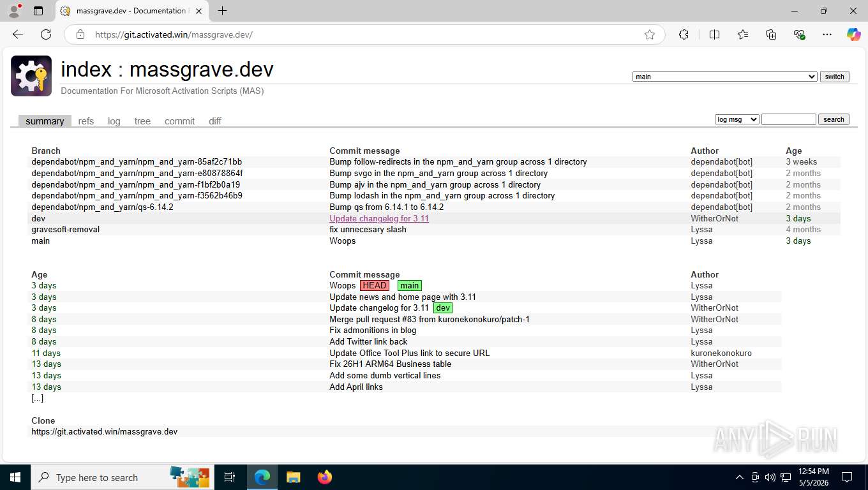Open the Copilot sidebar
This screenshot has width=868, height=490.
click(x=853, y=34)
